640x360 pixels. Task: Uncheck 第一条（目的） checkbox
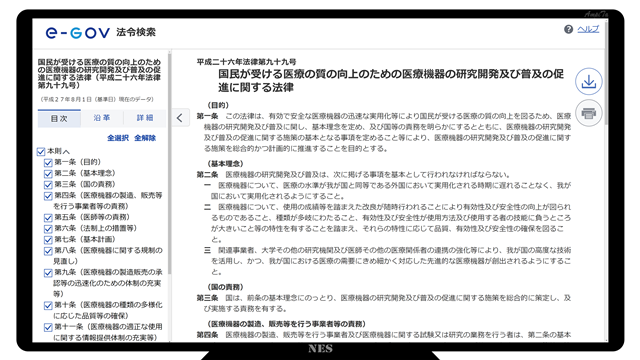tap(48, 163)
